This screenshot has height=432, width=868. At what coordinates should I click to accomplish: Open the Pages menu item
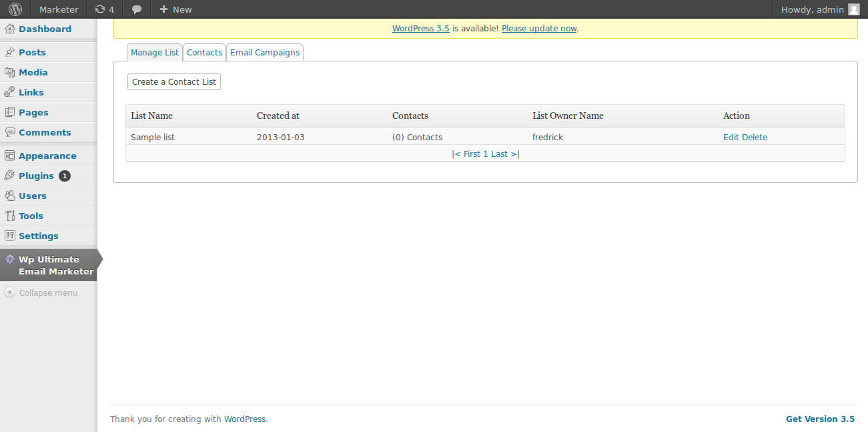[x=33, y=112]
